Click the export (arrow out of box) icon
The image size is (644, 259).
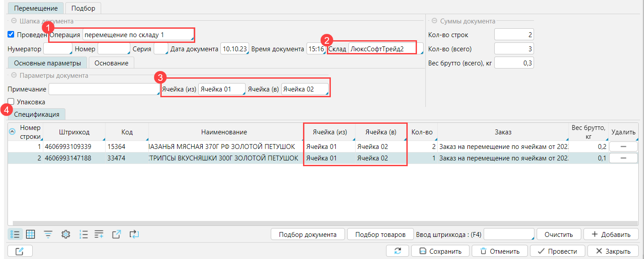pyautogui.click(x=116, y=234)
